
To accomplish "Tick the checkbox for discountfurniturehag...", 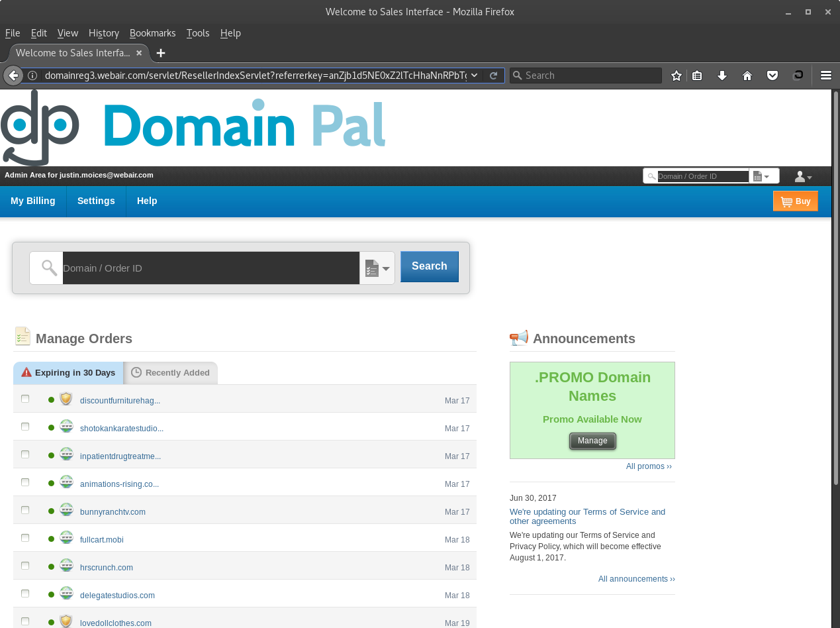I will click(x=25, y=399).
